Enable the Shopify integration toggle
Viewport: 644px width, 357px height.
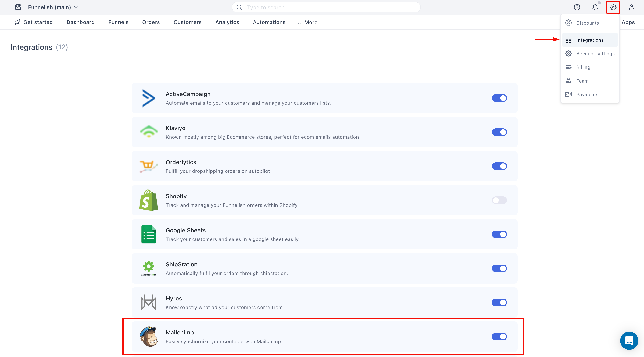click(x=499, y=200)
